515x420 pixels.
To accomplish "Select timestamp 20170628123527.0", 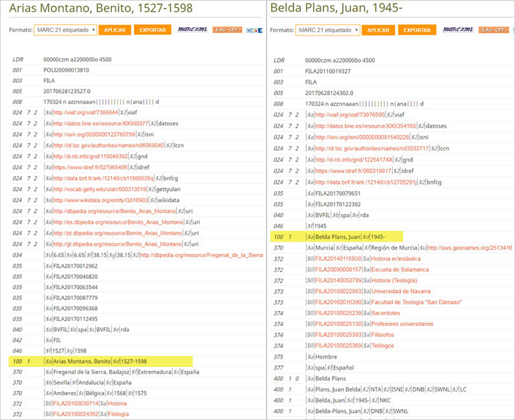I will click(x=67, y=91).
